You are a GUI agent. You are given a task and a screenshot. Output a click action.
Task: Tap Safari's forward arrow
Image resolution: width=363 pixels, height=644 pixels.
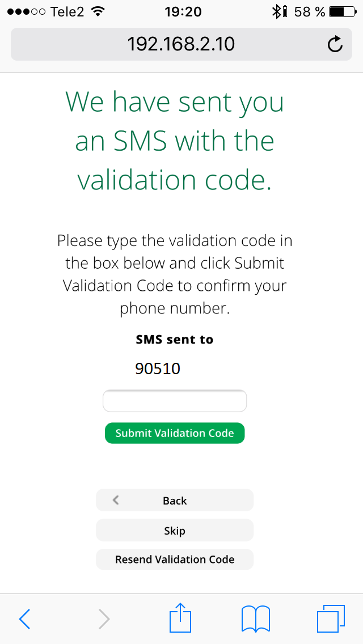[104, 618]
